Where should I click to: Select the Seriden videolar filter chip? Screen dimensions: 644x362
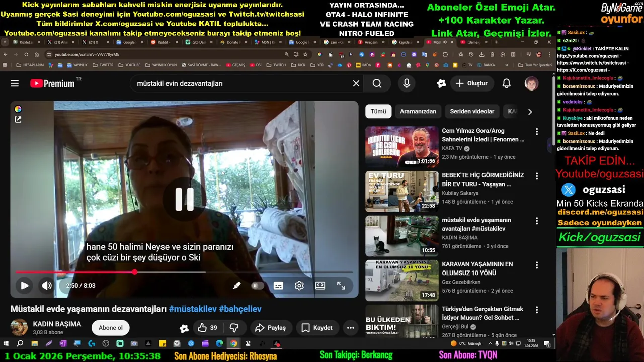point(472,111)
